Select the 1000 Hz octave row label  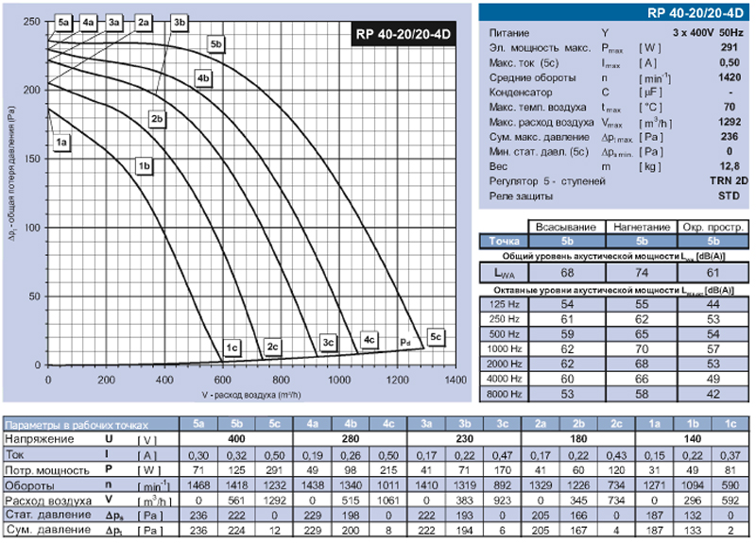click(503, 348)
